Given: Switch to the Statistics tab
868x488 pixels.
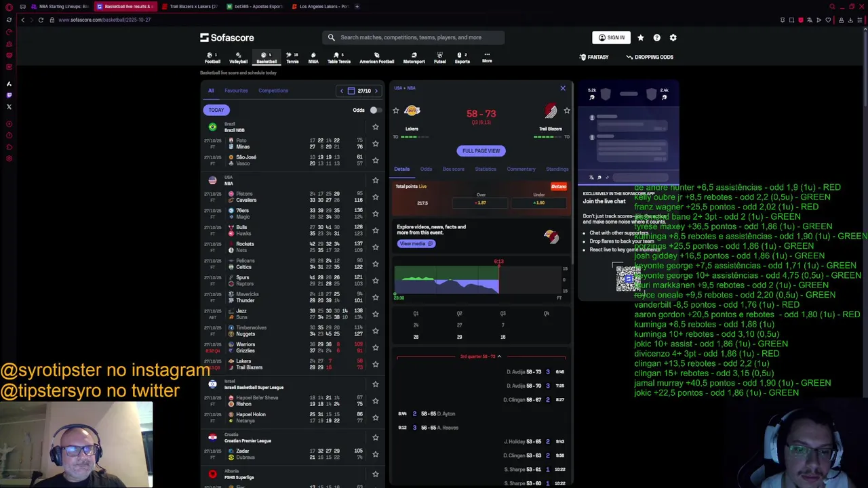Looking at the screenshot, I should 486,169.
